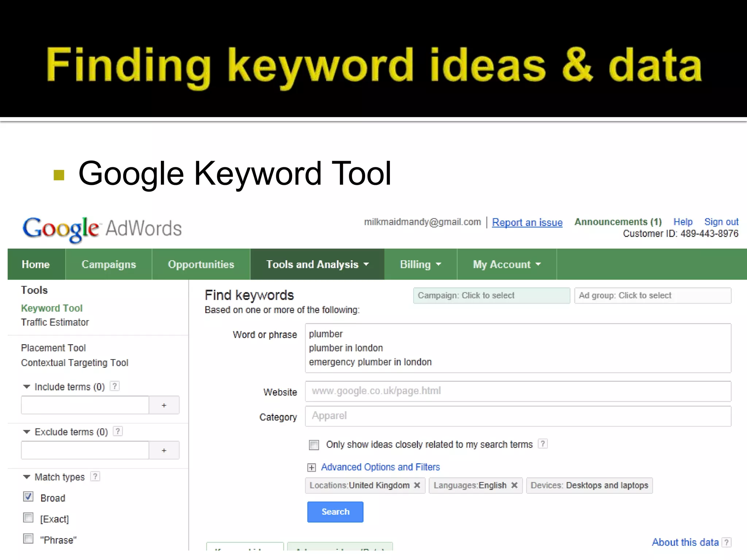This screenshot has width=747, height=560.
Task: Open help icon beside Exclude terms
Action: 118,431
